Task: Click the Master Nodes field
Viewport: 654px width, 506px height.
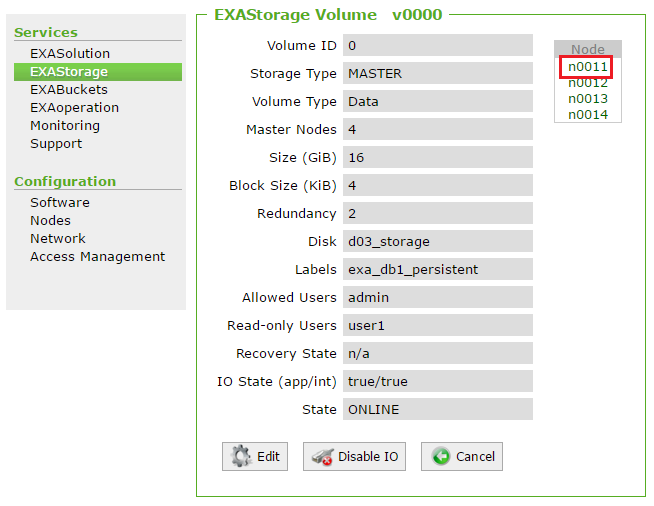Action: 438,129
